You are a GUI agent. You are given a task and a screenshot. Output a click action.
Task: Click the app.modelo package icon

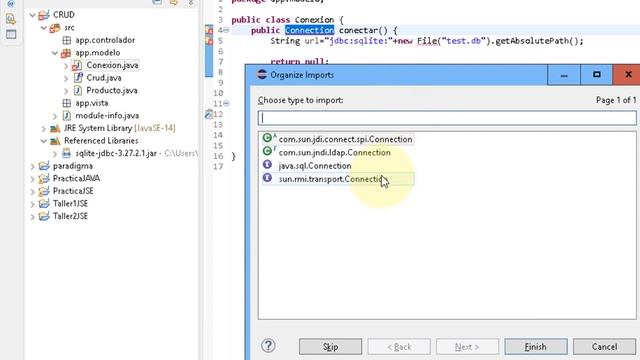coord(66,53)
